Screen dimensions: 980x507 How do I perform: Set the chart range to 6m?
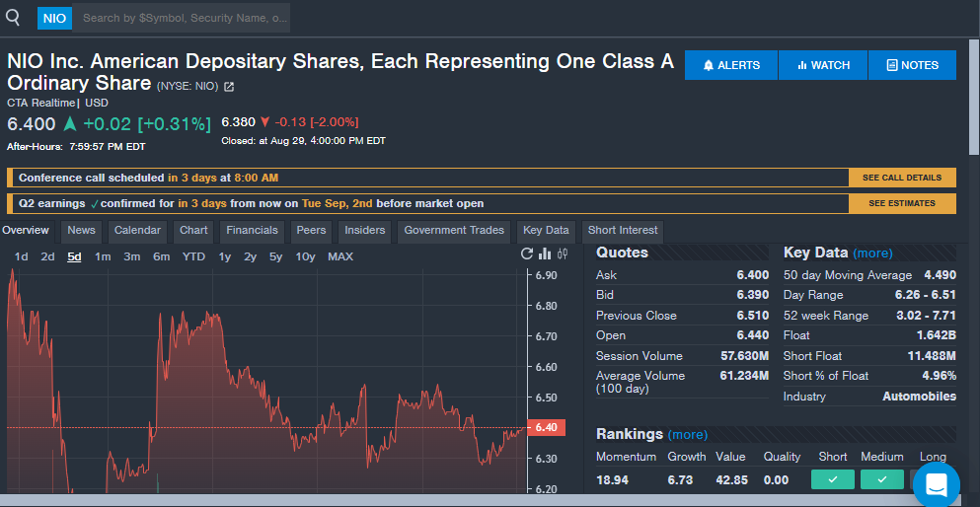[161, 256]
